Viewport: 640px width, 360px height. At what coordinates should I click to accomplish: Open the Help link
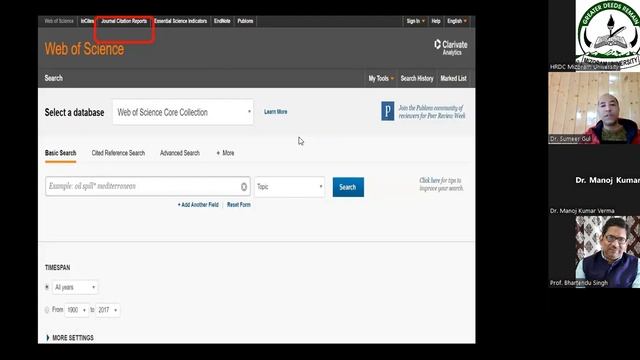pyautogui.click(x=436, y=21)
